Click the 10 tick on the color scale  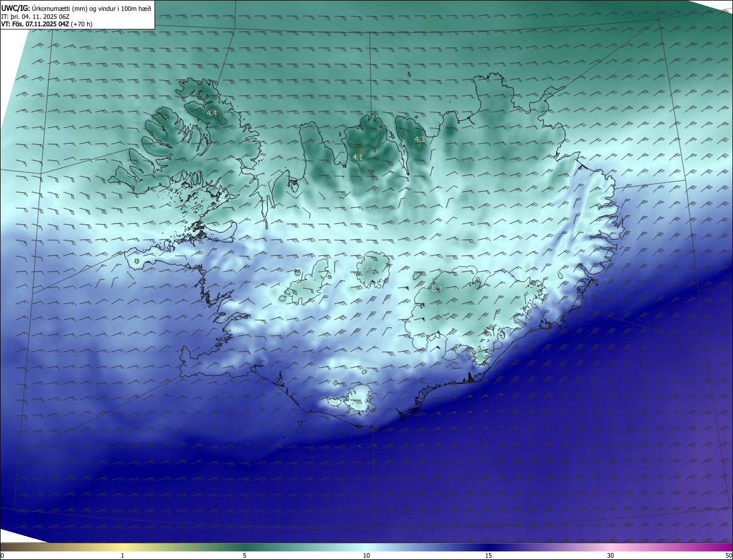(x=366, y=555)
